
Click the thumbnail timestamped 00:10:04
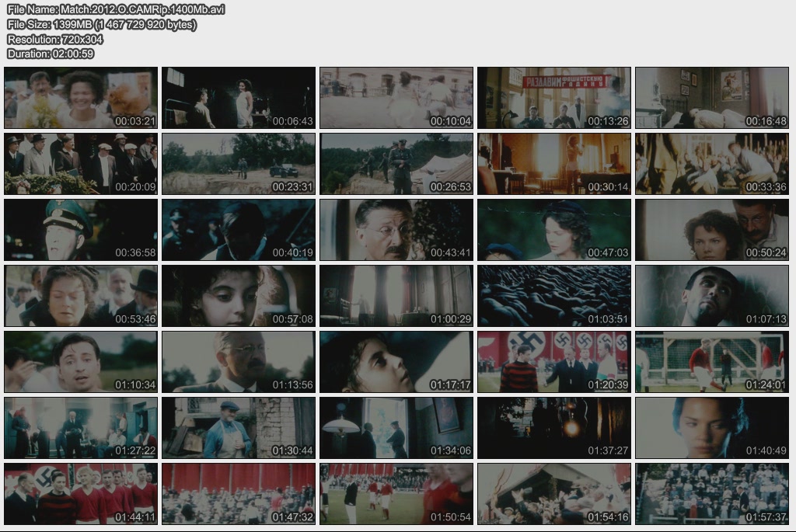(396, 97)
